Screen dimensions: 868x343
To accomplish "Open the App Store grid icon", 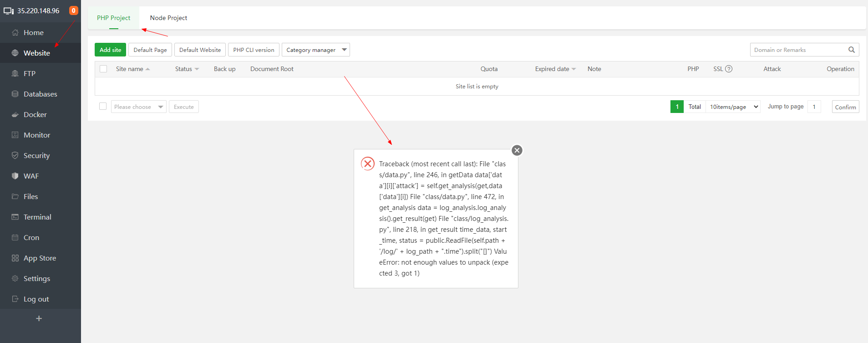I will point(15,258).
